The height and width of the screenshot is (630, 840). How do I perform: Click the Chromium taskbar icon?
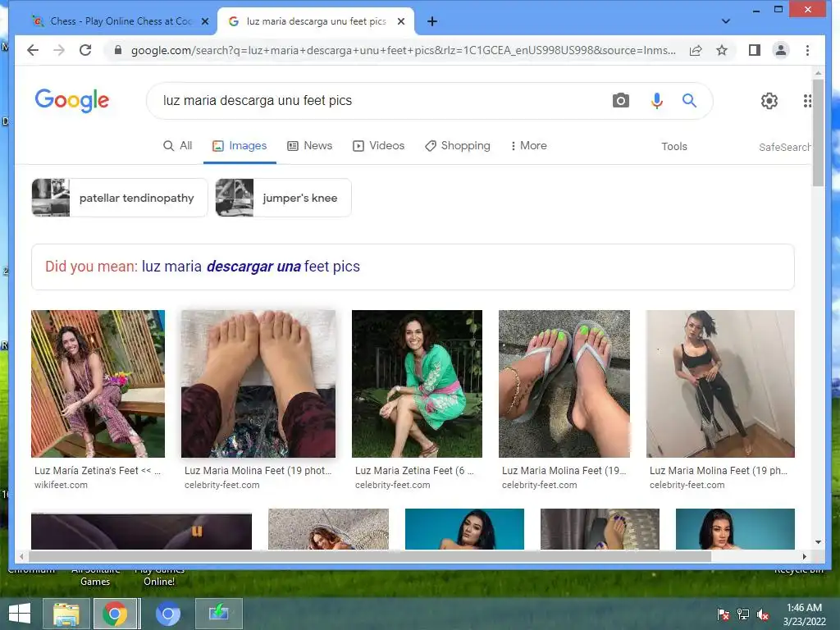167,614
